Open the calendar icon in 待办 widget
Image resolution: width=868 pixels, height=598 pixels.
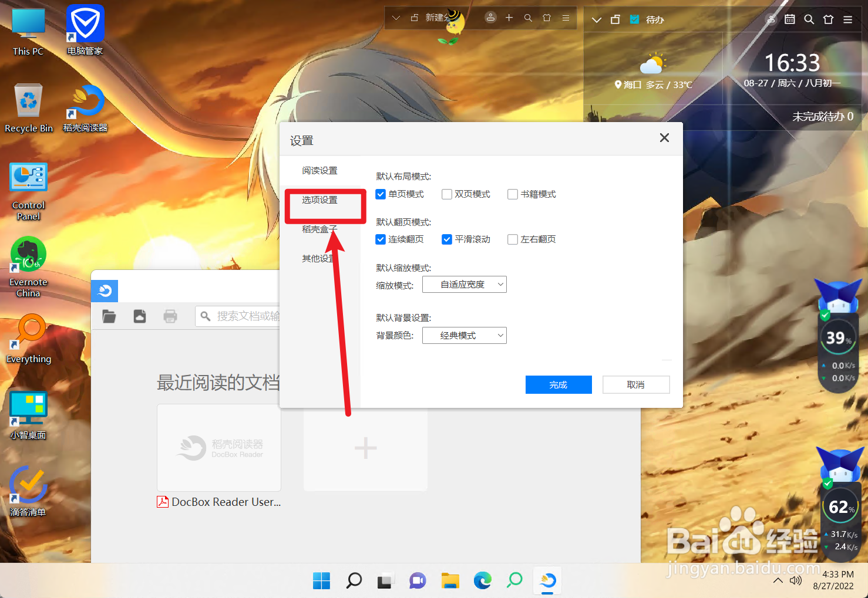(x=790, y=19)
